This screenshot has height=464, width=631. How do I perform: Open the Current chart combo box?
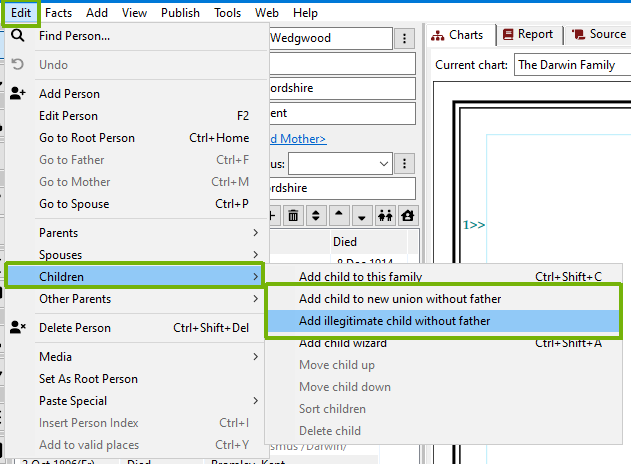coord(571,66)
